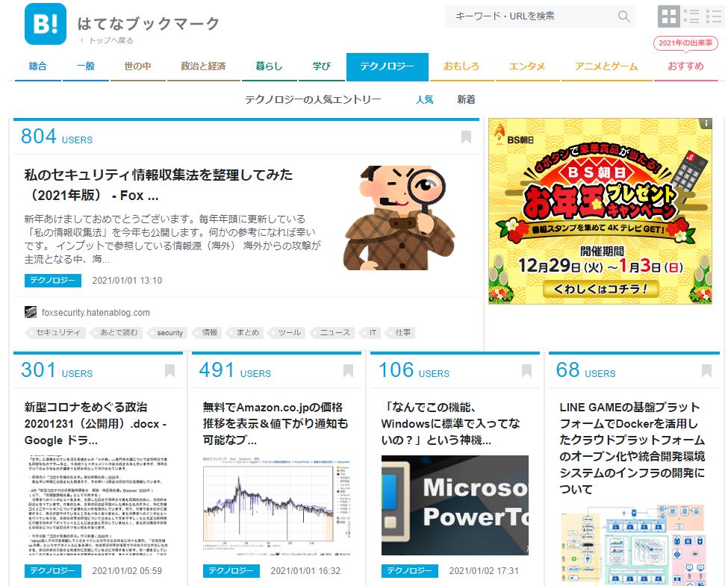Click the Microsoft PowerToys thumbnail

(455, 505)
